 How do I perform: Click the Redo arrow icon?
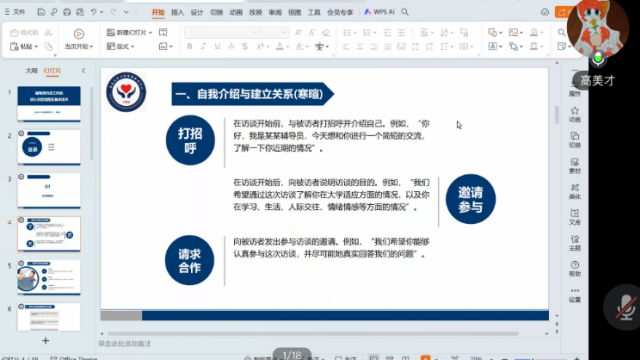(x=113, y=12)
